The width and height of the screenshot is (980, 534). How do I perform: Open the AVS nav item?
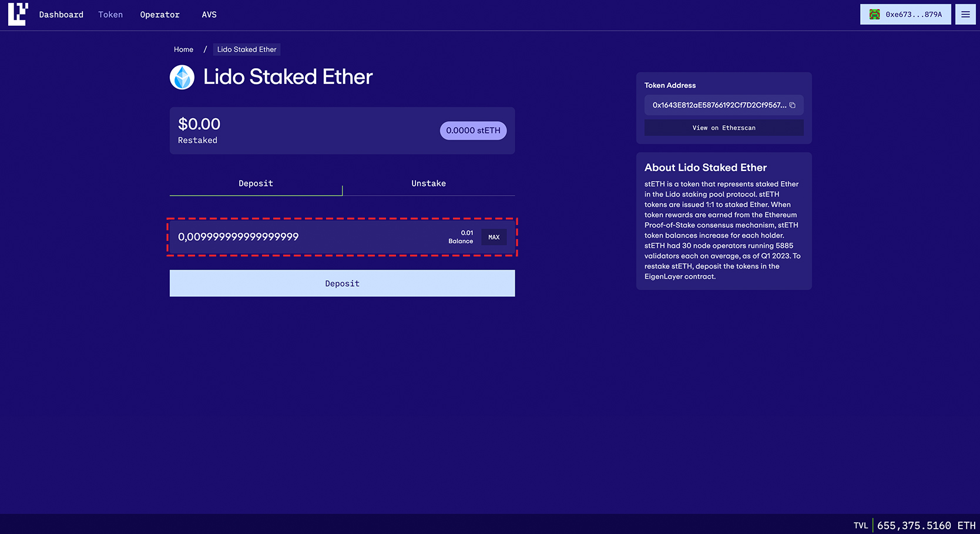tap(209, 15)
